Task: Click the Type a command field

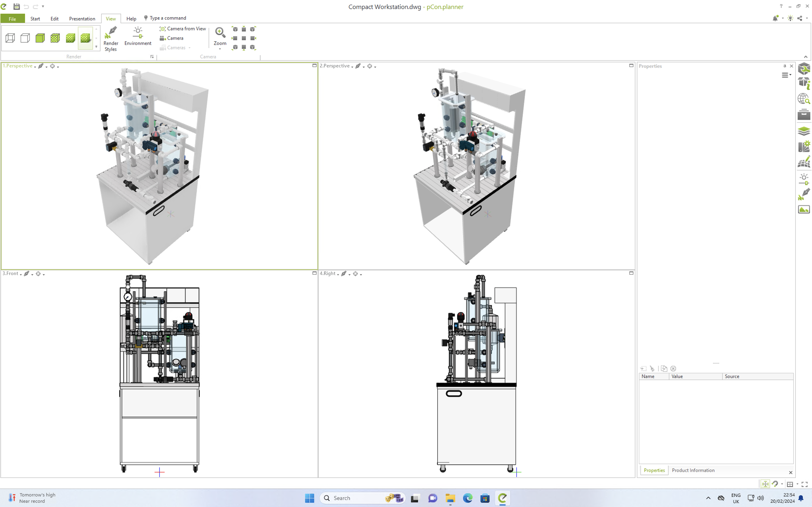Action: click(x=168, y=18)
